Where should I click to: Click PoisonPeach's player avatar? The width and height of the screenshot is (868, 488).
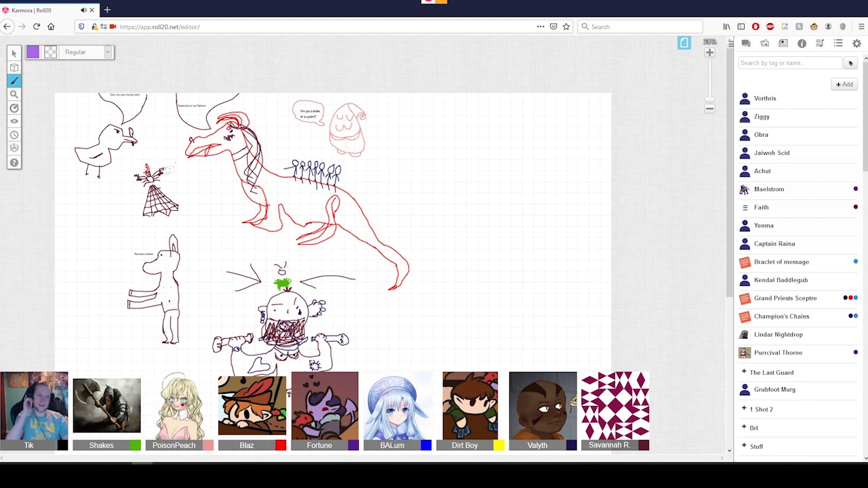179,405
